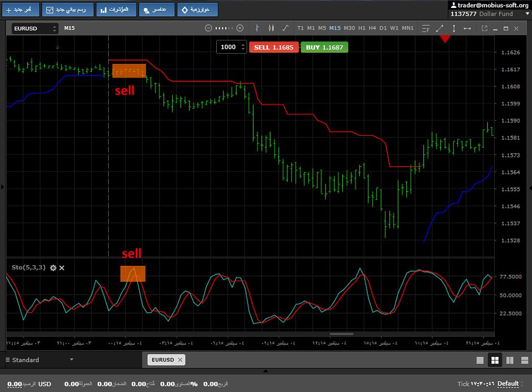Click the New Order button with plus icon
Image resolution: width=532 pixels, height=392 pixels.
click(21, 10)
